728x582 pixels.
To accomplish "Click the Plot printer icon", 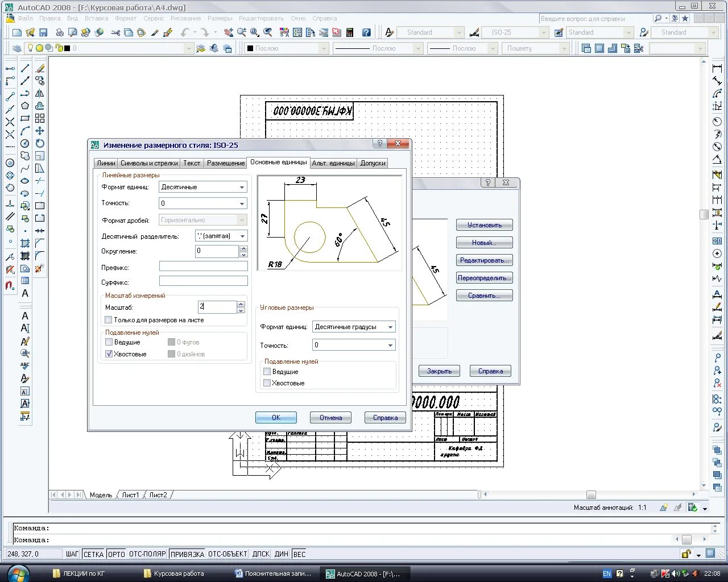I will tap(59, 32).
